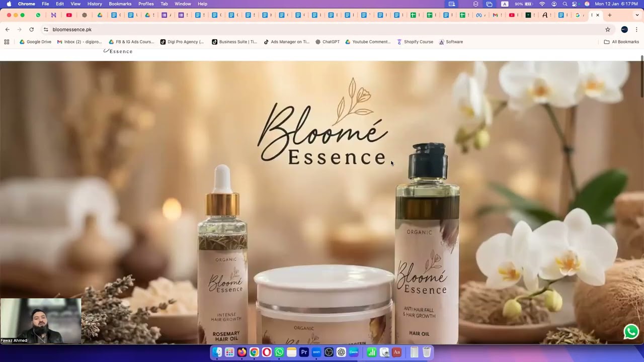Viewport: 644px width, 362px height.
Task: Open the Google Drive bookmark
Action: point(35,42)
